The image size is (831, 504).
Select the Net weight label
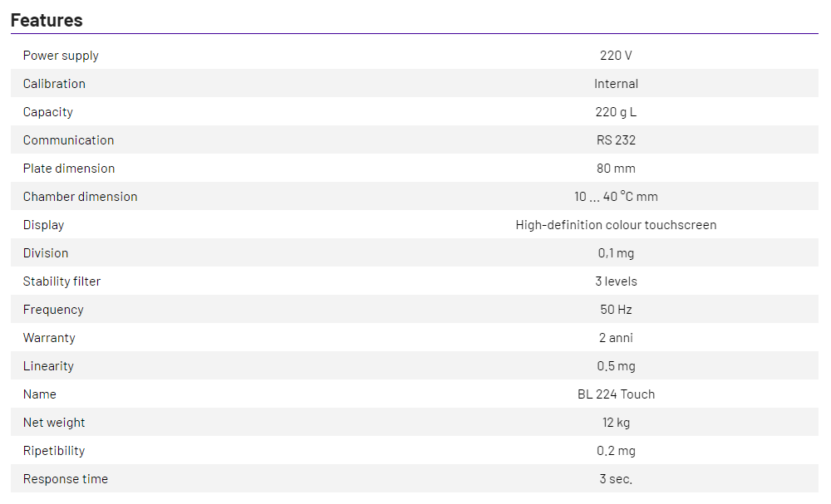54,423
